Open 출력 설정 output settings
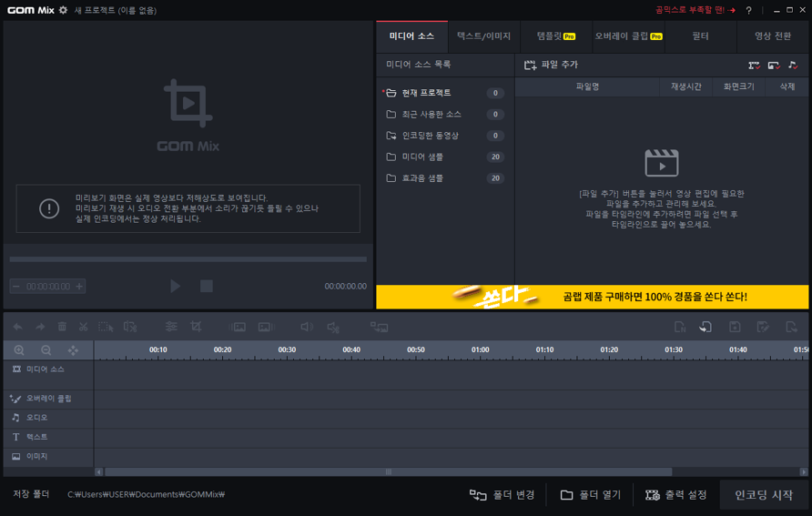This screenshot has width=812, height=516. pyautogui.click(x=675, y=495)
